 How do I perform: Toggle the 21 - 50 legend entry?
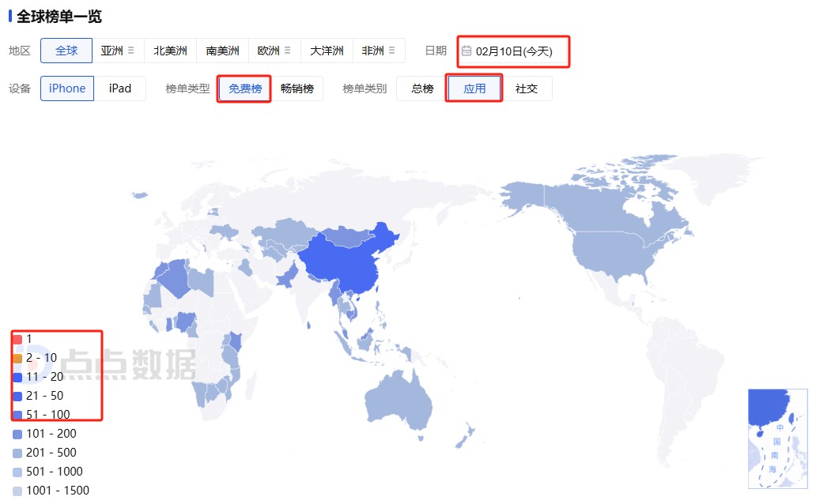point(39,396)
